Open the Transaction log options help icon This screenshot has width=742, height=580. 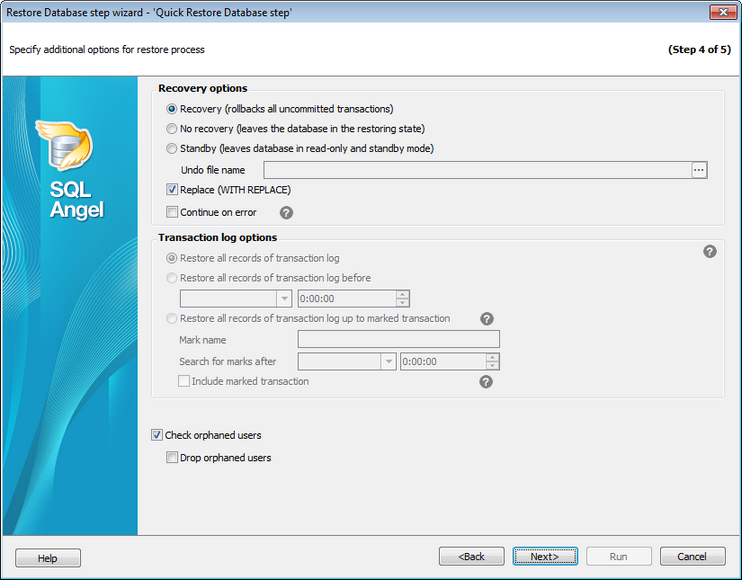coord(709,252)
